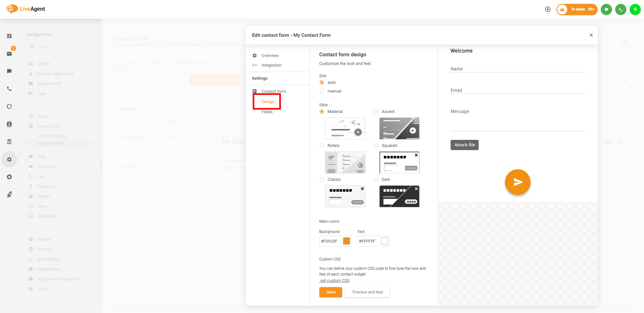Click the orange send arrow in form preview
Image resolution: width=644 pixels, height=313 pixels.
tap(518, 182)
